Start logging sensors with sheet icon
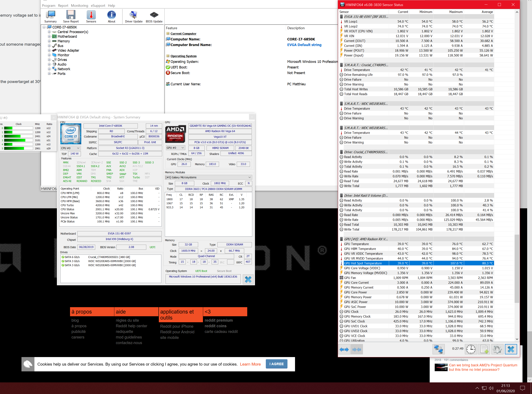Screen dimensions: 532x394 pyautogui.click(x=484, y=350)
